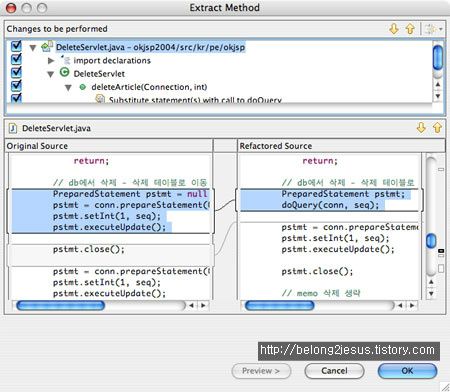This screenshot has height=392, width=450.
Task: Select Substitute statement(s) with call to doQuery
Action: pos(195,99)
